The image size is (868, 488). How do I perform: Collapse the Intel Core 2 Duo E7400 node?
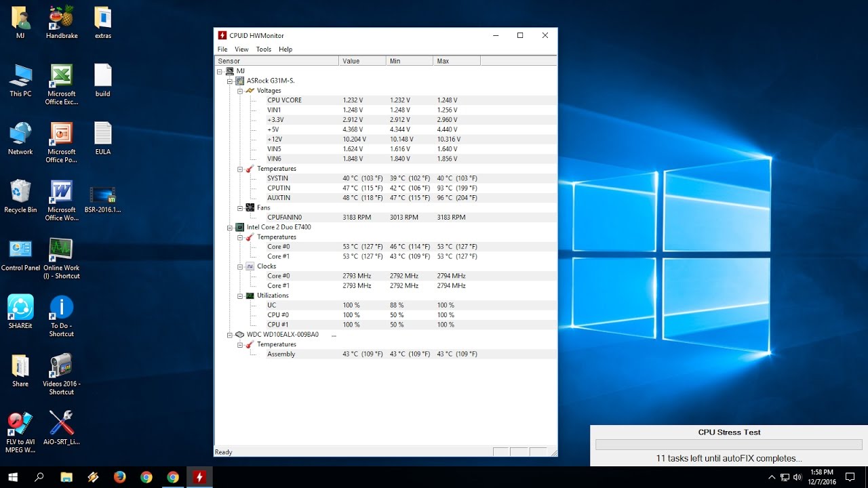coord(230,227)
